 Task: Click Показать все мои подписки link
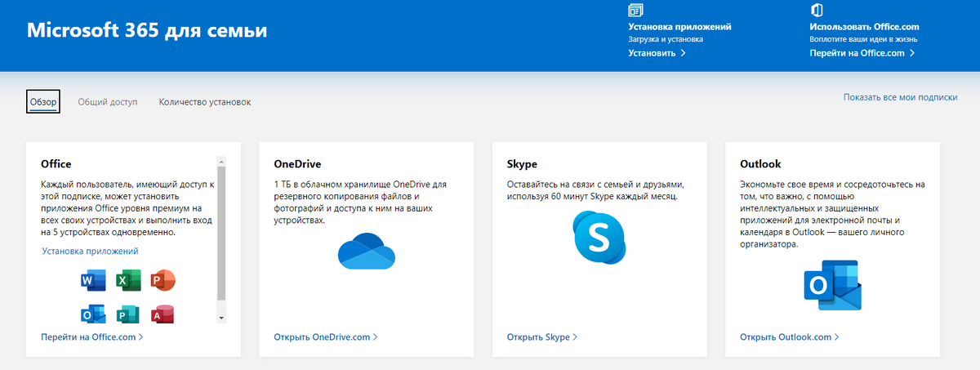pyautogui.click(x=900, y=97)
